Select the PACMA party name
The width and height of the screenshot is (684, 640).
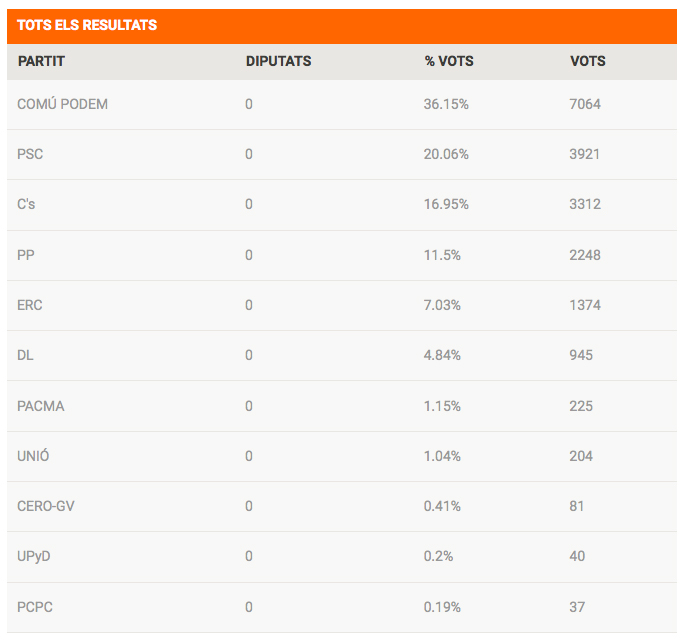41,406
